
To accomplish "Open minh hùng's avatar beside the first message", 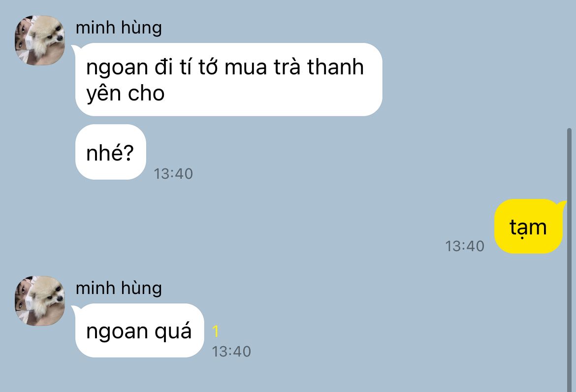I will 40,40.
